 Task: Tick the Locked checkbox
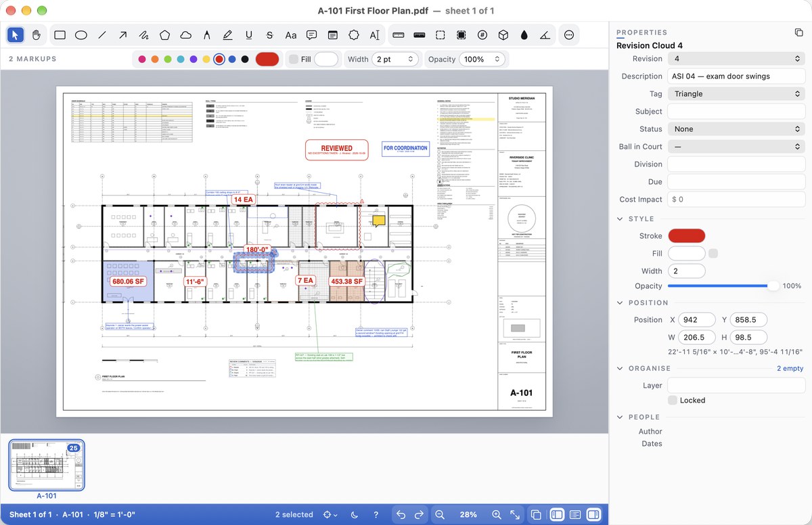[x=673, y=401]
